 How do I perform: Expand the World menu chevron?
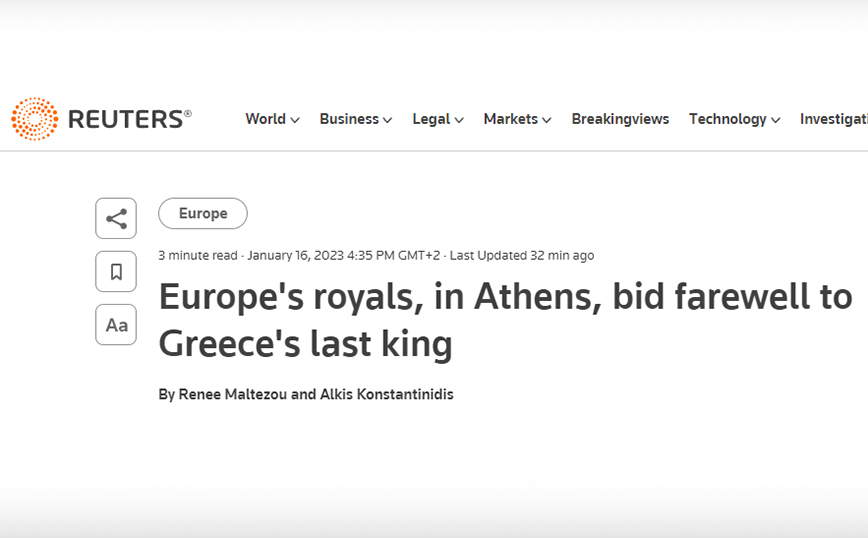[x=295, y=120]
